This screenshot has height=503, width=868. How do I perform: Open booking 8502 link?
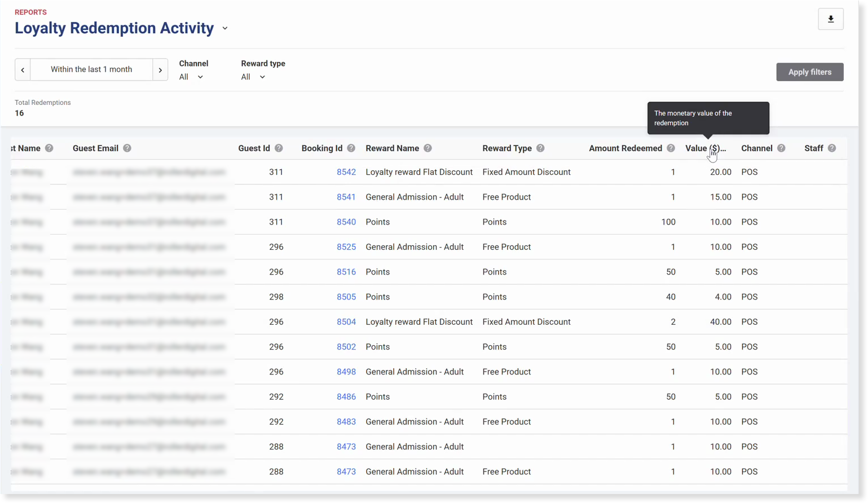(x=346, y=347)
